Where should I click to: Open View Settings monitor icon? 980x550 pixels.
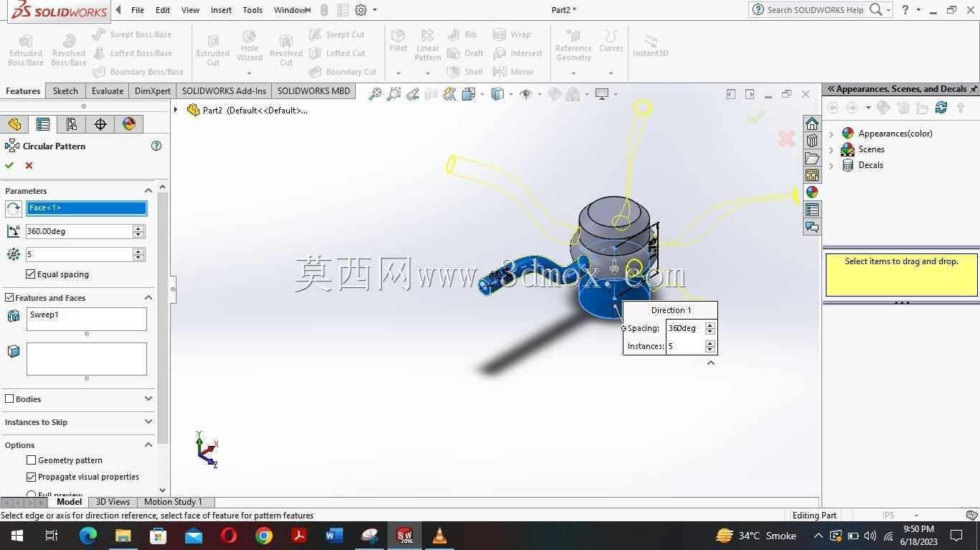(x=602, y=94)
